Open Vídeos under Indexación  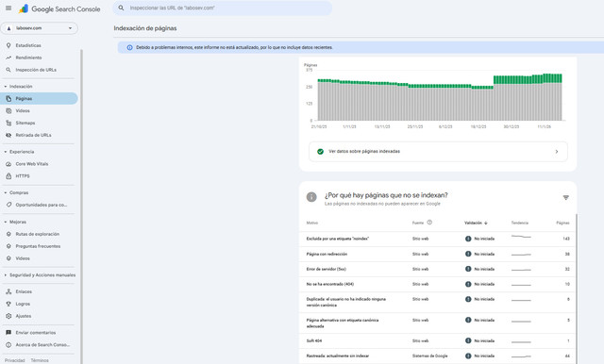[x=23, y=111]
